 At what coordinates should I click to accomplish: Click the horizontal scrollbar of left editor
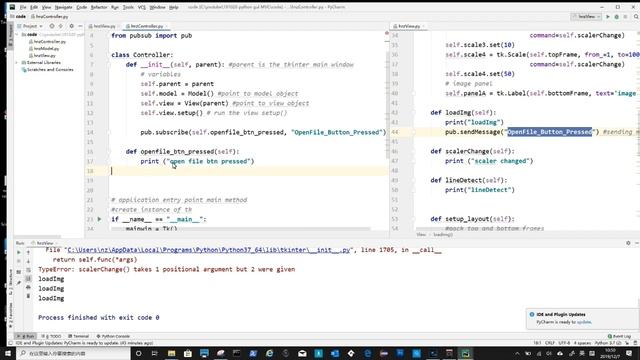pyautogui.click(x=241, y=229)
